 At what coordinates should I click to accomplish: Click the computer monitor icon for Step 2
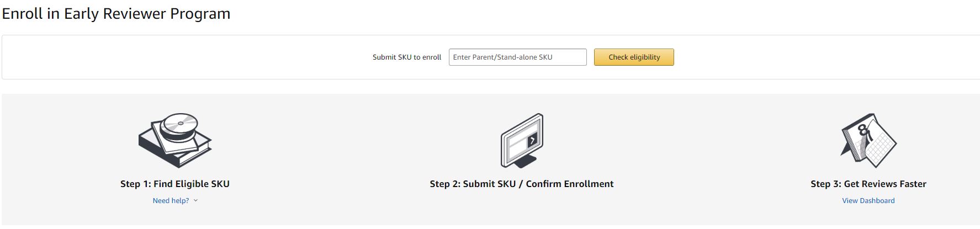coord(522,140)
